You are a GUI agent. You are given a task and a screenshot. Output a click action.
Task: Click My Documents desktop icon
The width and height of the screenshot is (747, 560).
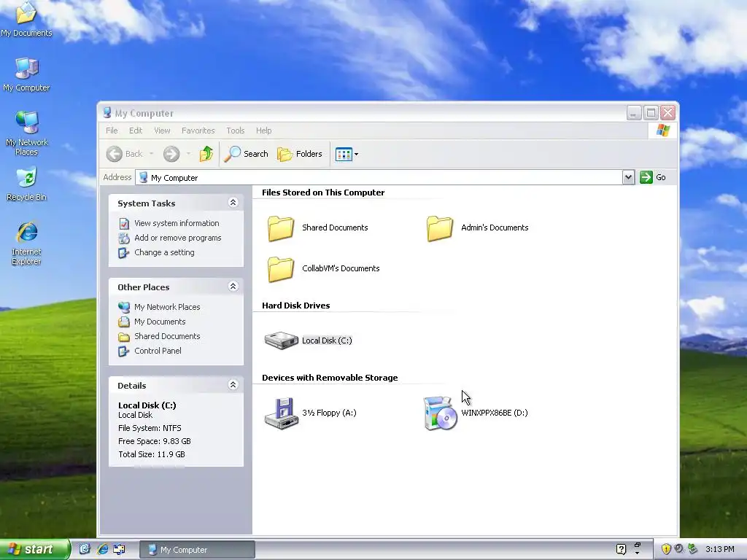26,19
